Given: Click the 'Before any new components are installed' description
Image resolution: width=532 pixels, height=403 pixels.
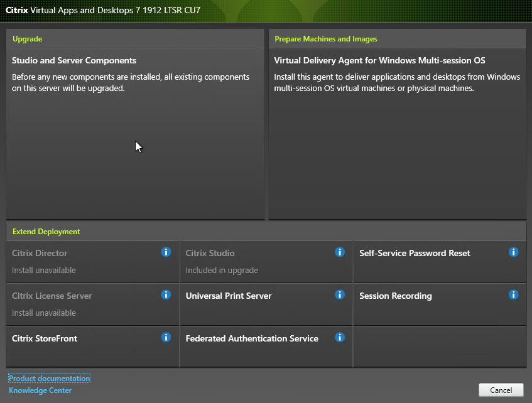Looking at the screenshot, I should (x=131, y=82).
